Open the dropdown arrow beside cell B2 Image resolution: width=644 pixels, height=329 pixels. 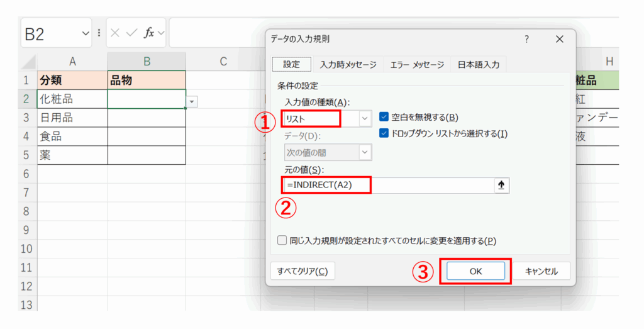pyautogui.click(x=192, y=101)
